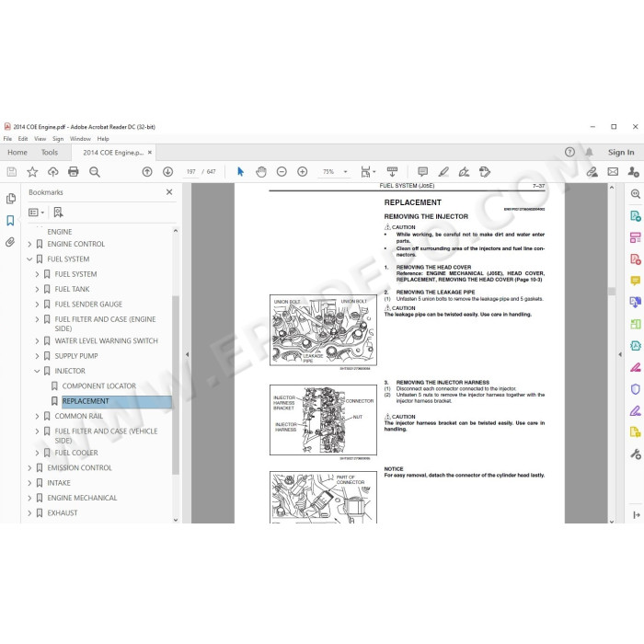Add the star bookmark icon
Screen dimensions: 644x644
pyautogui.click(x=32, y=172)
